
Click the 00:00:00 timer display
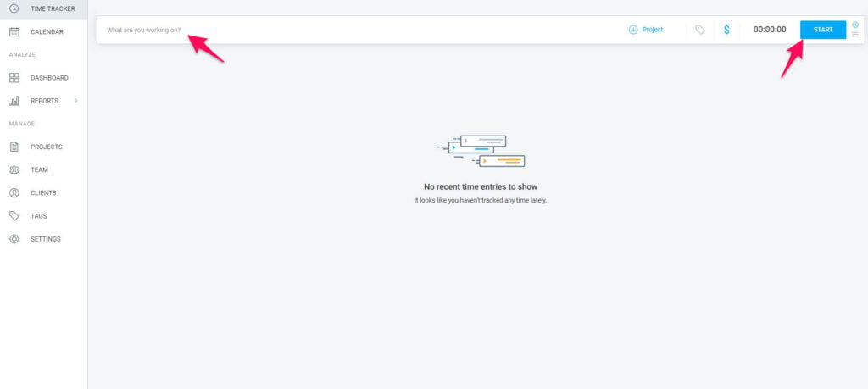coord(770,30)
